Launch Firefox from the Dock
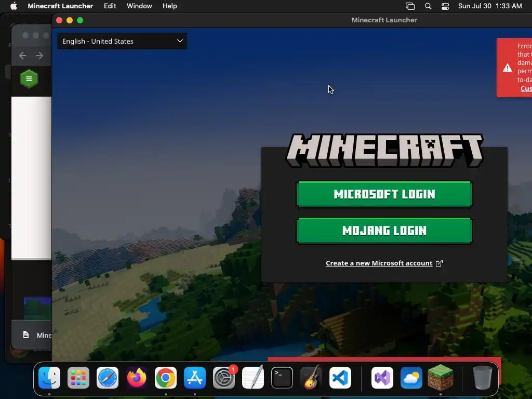532x399 pixels. (137, 378)
